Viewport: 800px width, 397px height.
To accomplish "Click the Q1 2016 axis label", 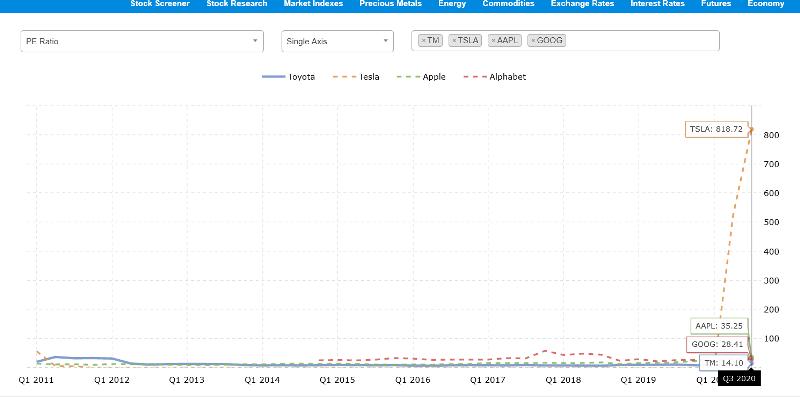I will [x=413, y=380].
